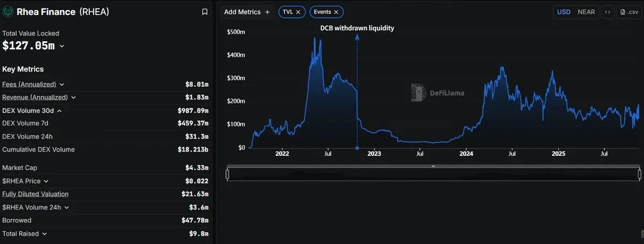The width and height of the screenshot is (644, 244).
Task: Click the Rhea Finance (RHEA) title
Action: (x=63, y=11)
